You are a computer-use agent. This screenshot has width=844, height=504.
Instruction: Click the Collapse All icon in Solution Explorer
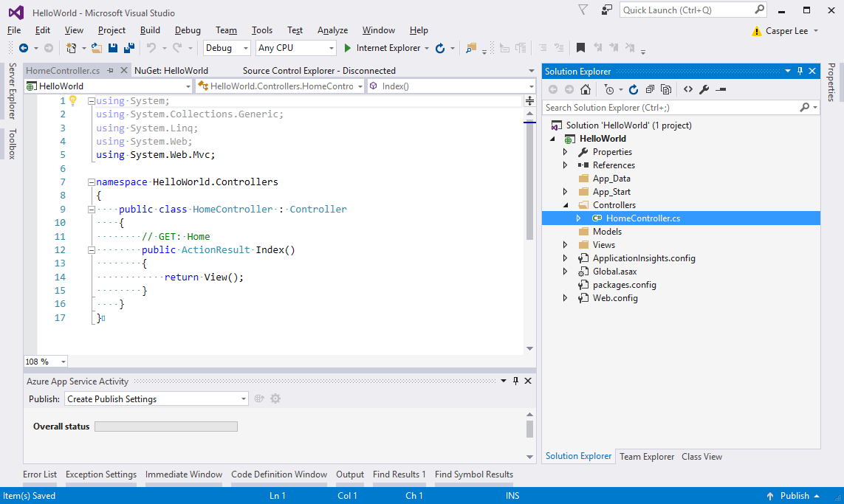pyautogui.click(x=650, y=89)
